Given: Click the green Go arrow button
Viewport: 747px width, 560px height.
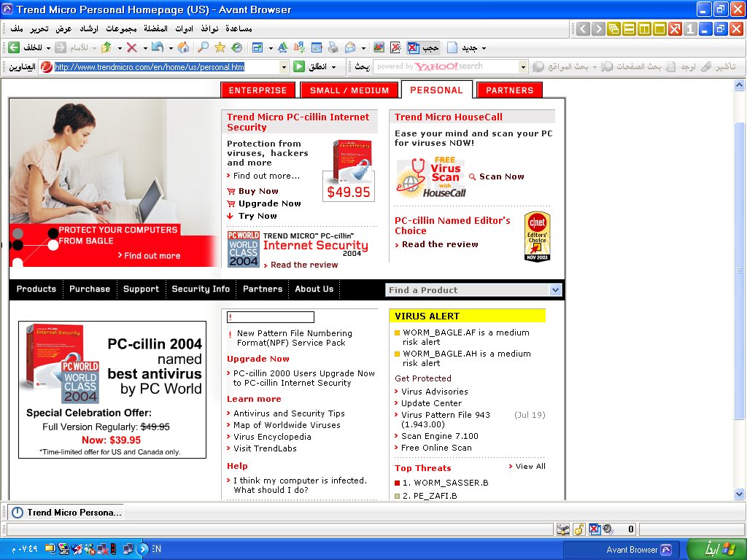Looking at the screenshot, I should pyautogui.click(x=299, y=66).
